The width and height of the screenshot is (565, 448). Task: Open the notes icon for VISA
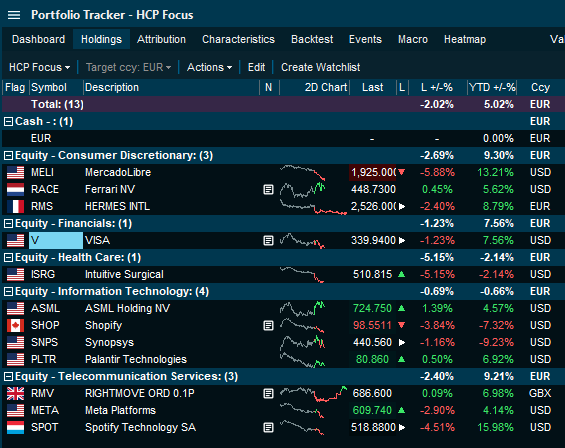(x=268, y=240)
